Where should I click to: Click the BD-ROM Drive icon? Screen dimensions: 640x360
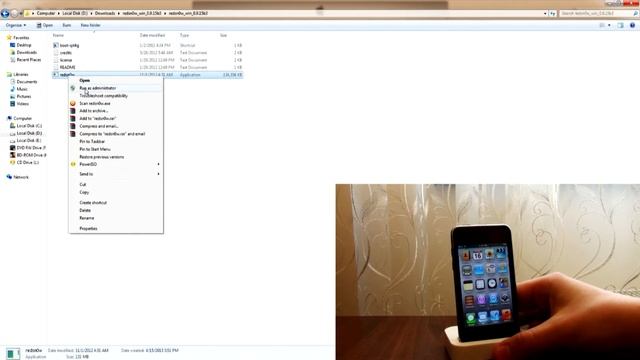tap(13, 155)
